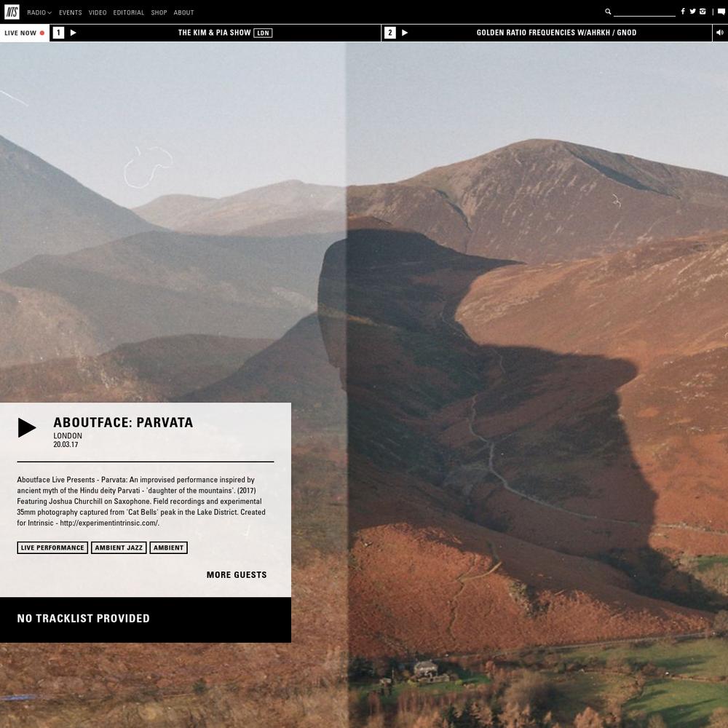Open the Live Performance tag

pyautogui.click(x=52, y=547)
